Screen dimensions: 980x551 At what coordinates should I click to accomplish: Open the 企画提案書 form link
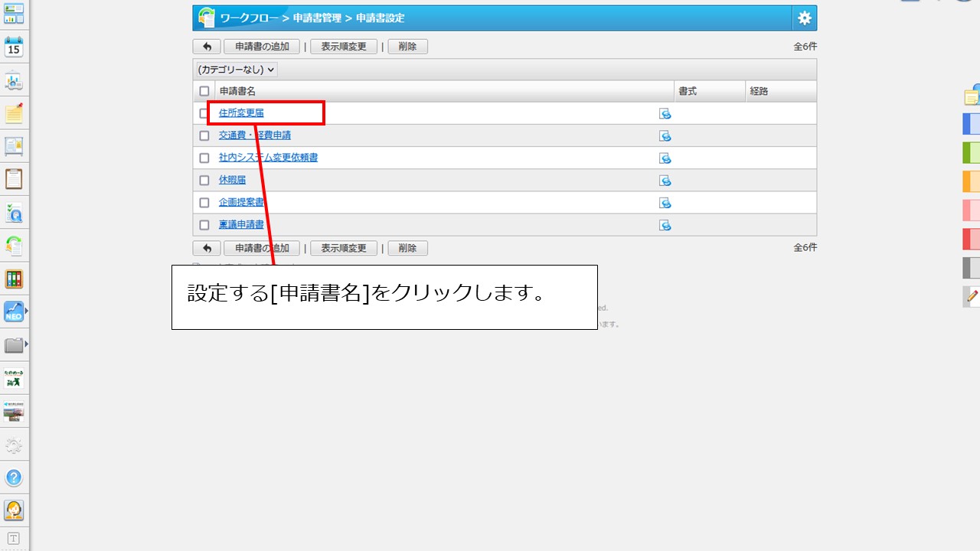(x=241, y=203)
